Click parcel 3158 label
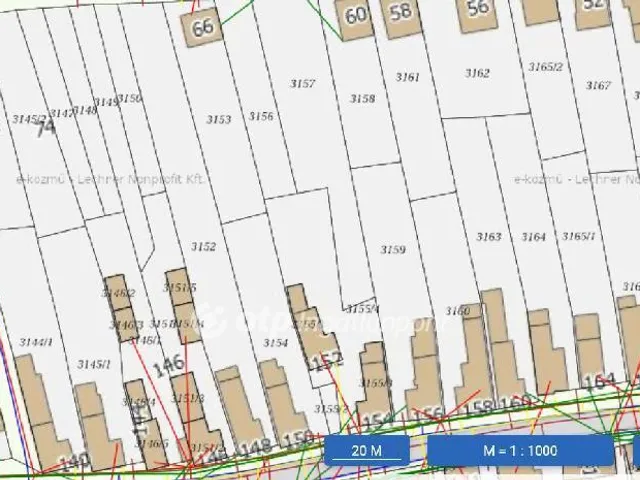This screenshot has width=640, height=480. coord(362,99)
